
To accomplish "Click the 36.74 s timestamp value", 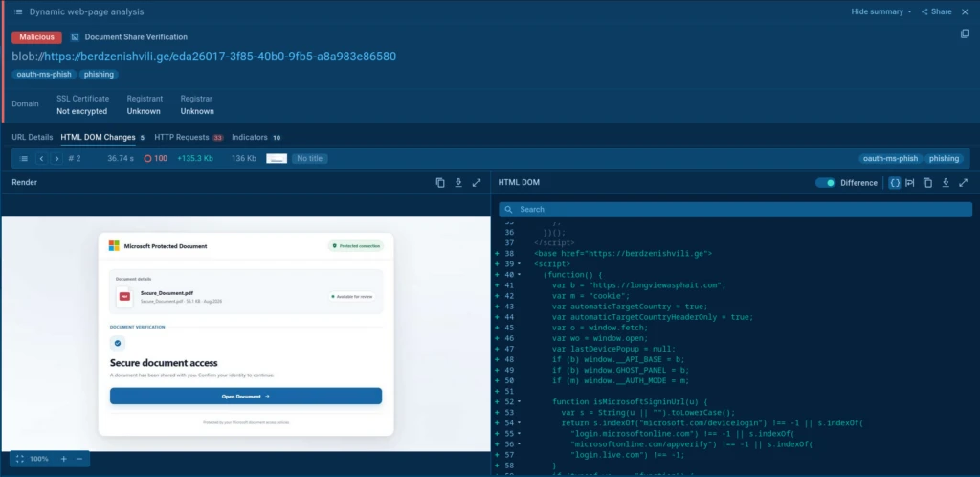I will [x=121, y=159].
